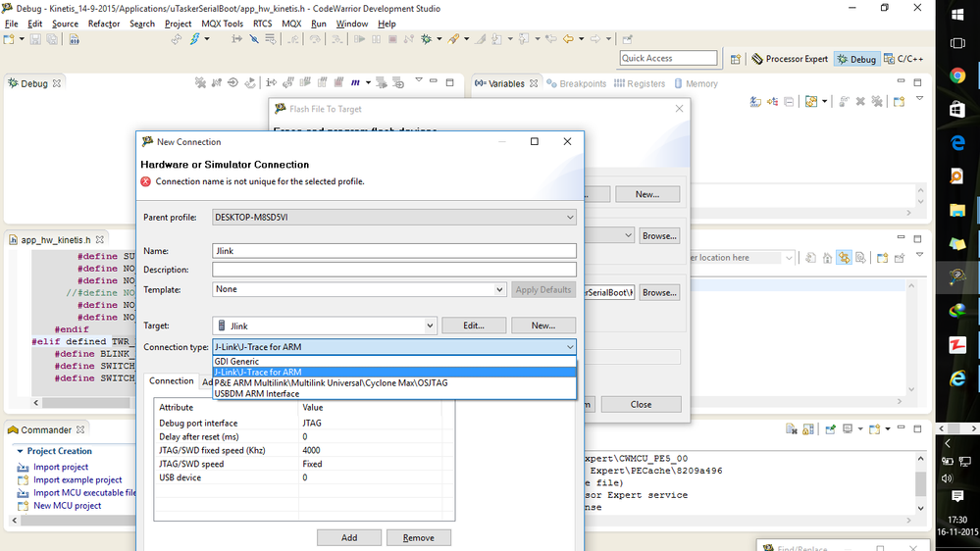Open the MQX Tools menu

(222, 24)
